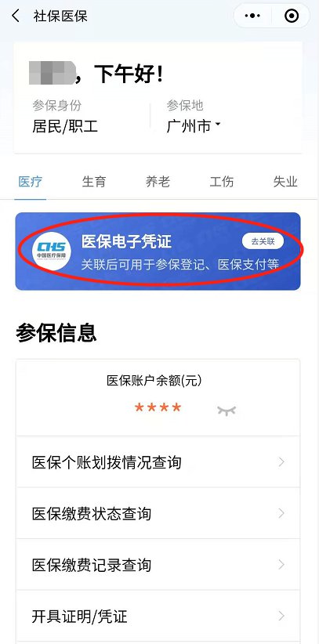Open the three-dots more menu
This screenshot has height=644, width=319.
[x=252, y=16]
